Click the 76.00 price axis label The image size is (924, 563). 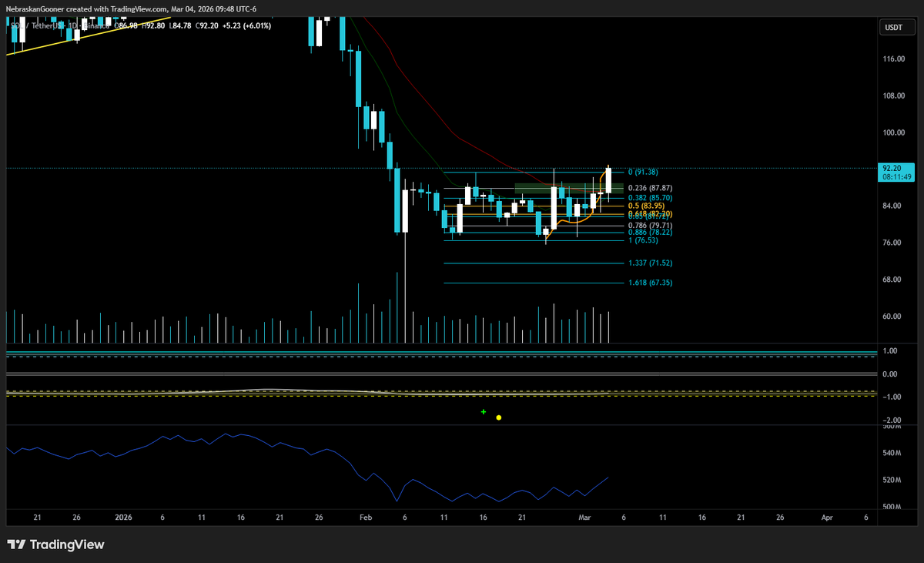pyautogui.click(x=892, y=243)
